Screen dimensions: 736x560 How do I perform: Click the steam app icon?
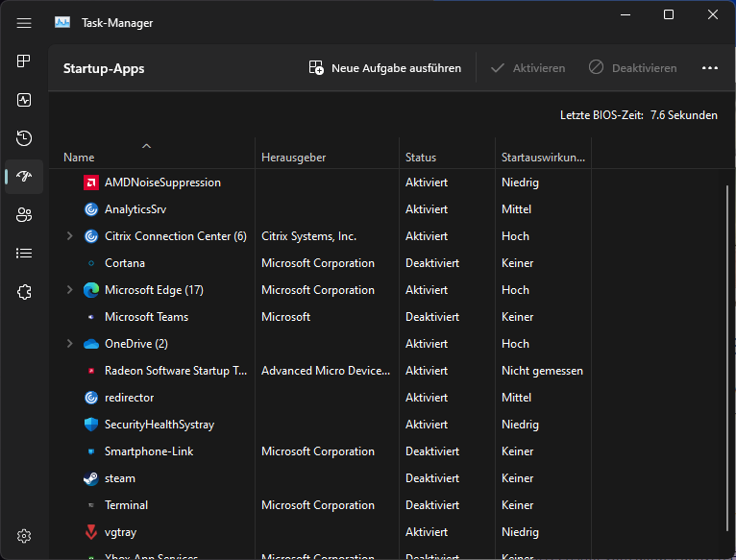pos(91,478)
